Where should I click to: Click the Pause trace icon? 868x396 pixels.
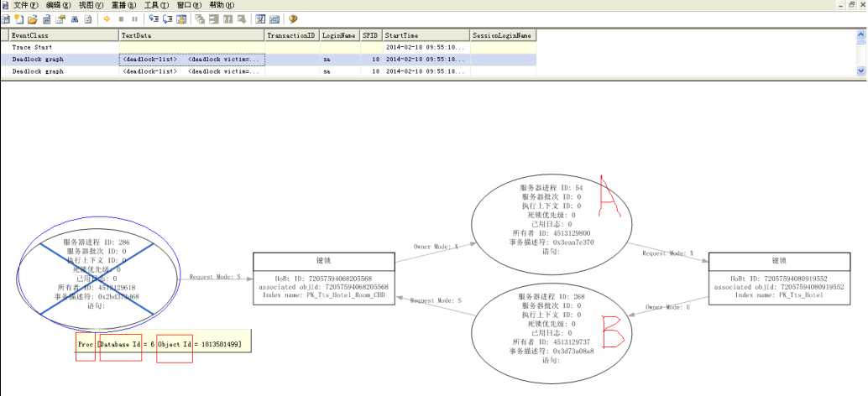[134, 18]
